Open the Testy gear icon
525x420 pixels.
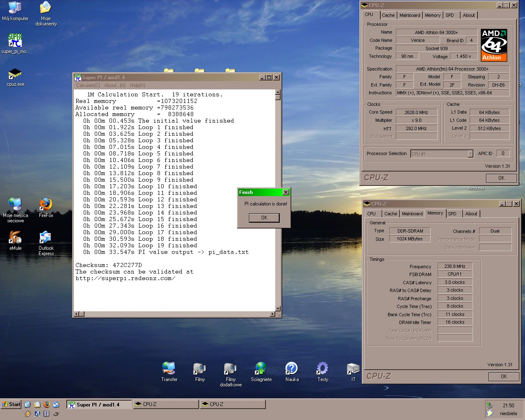(323, 372)
